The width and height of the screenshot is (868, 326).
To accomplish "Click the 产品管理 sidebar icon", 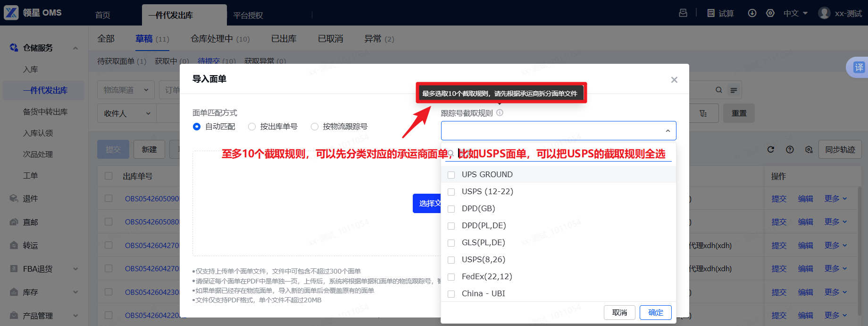I will (14, 316).
